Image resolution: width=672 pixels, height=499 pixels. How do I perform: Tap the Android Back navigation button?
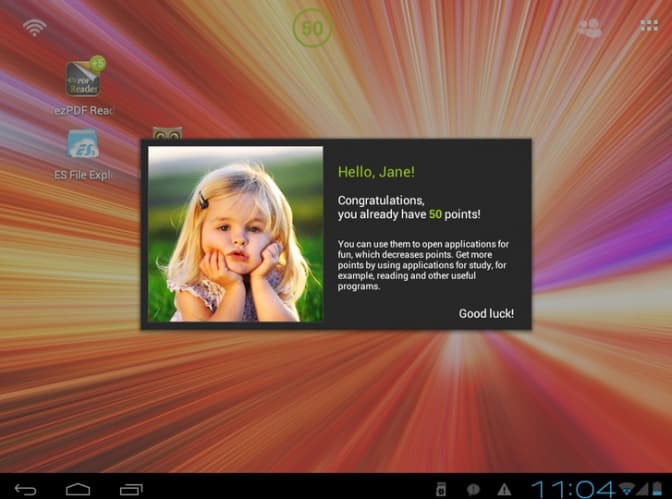(26, 489)
